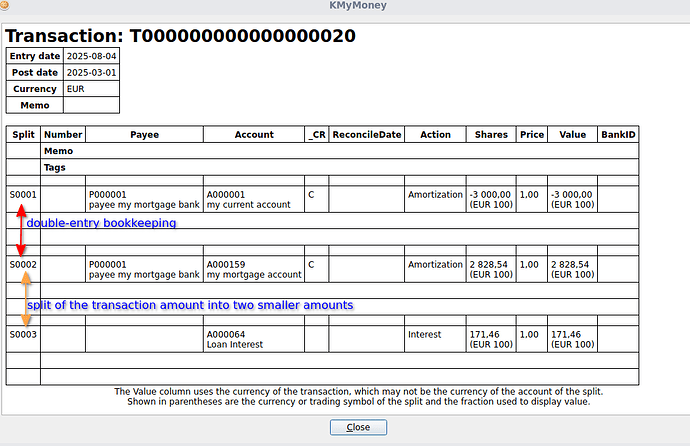This screenshot has height=446, width=690.
Task: Click the window close icon in title bar
Action: pyautogui.click(x=8, y=6)
